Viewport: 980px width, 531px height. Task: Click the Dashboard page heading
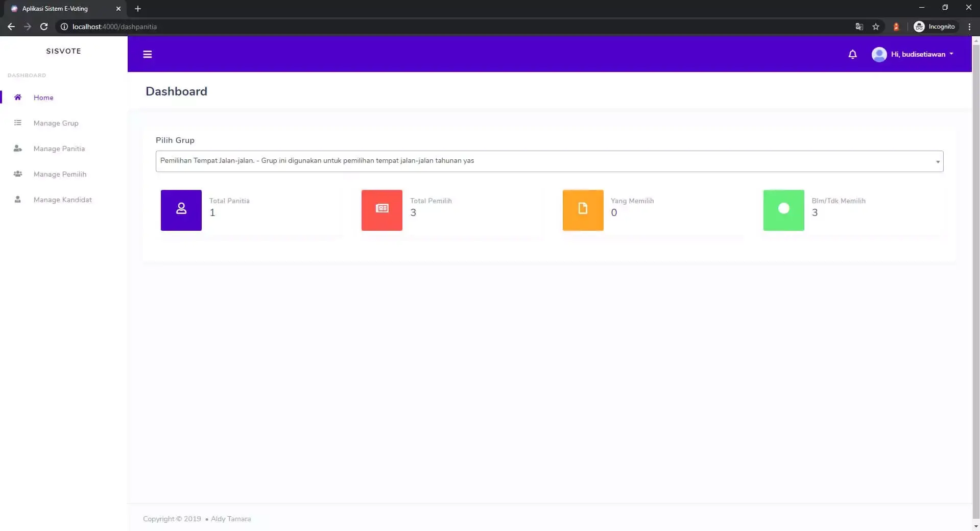176,91
